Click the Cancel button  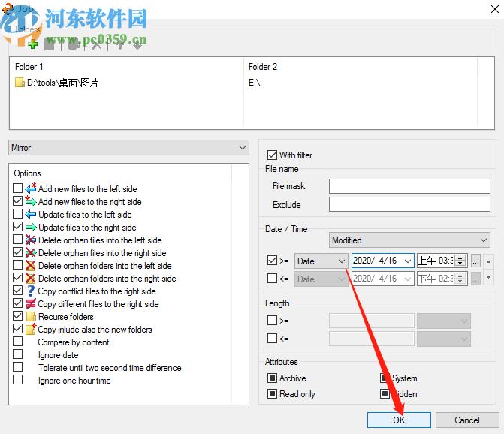[467, 420]
